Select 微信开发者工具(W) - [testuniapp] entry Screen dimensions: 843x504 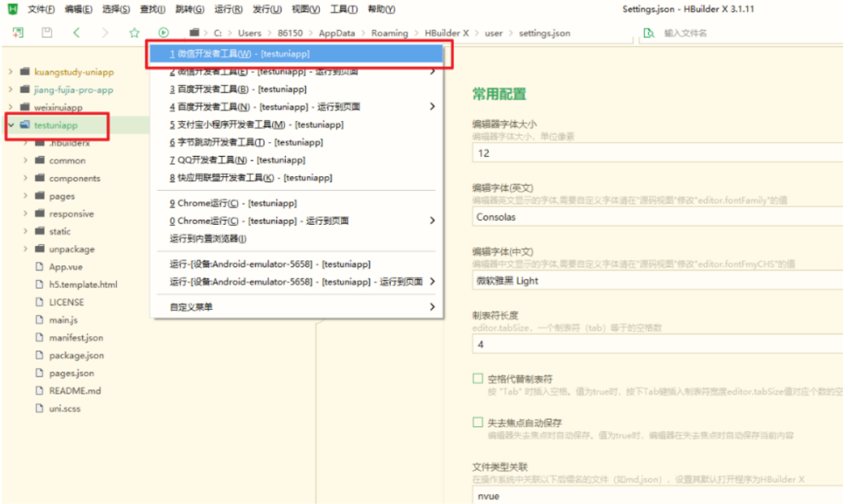[x=296, y=54]
